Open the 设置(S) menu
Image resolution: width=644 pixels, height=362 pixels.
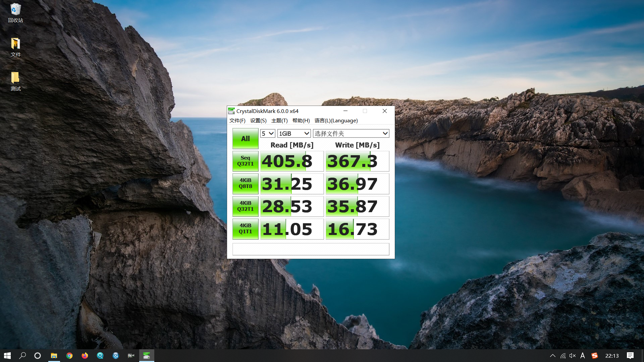[258, 121]
